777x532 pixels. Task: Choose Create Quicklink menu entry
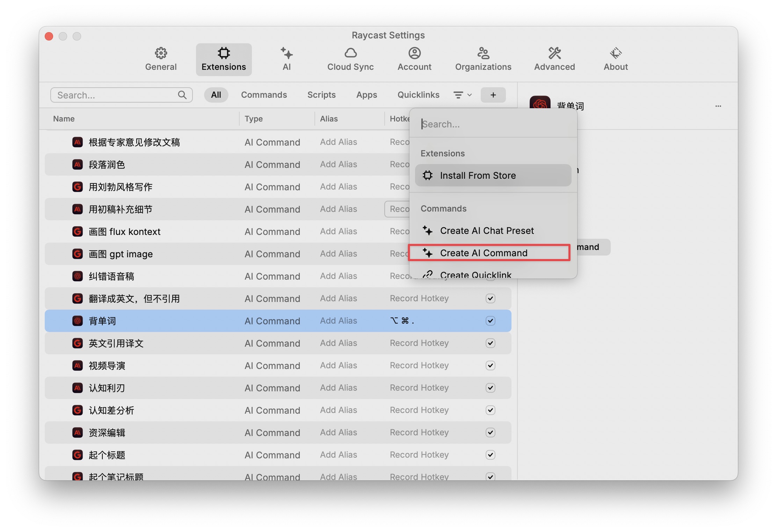(493, 274)
